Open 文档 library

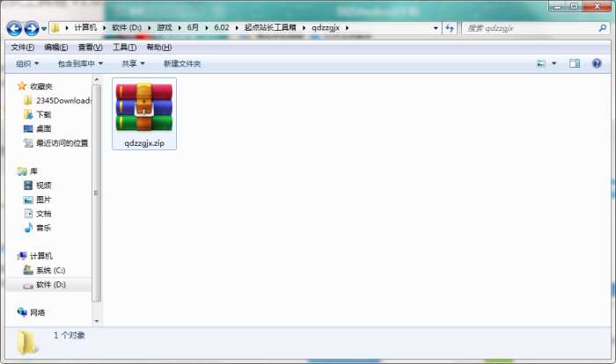pyautogui.click(x=44, y=214)
